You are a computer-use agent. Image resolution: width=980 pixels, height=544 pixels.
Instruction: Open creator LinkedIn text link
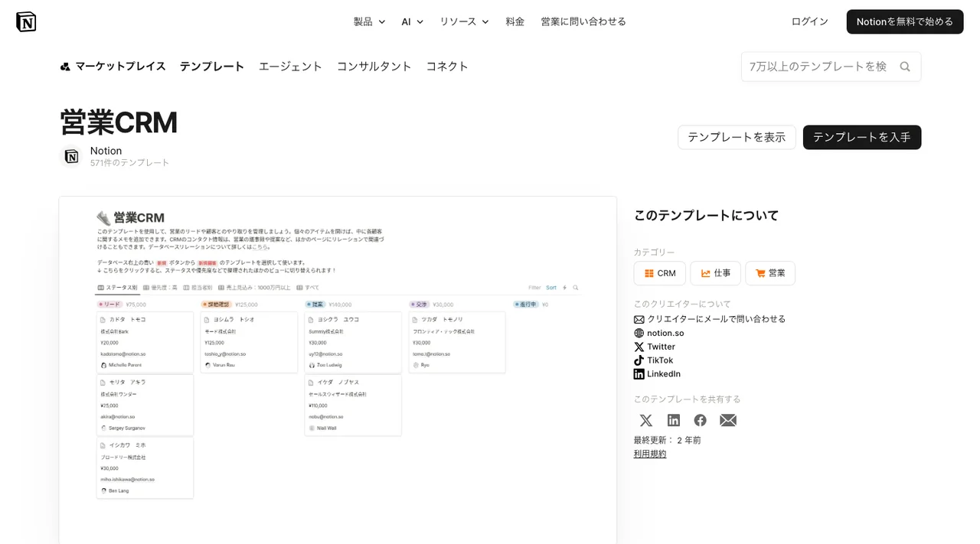pos(664,374)
